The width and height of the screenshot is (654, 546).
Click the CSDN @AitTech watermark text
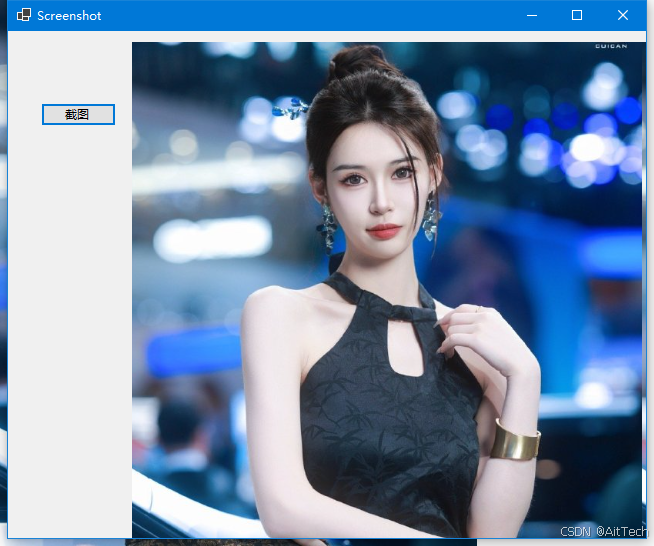[602, 532]
